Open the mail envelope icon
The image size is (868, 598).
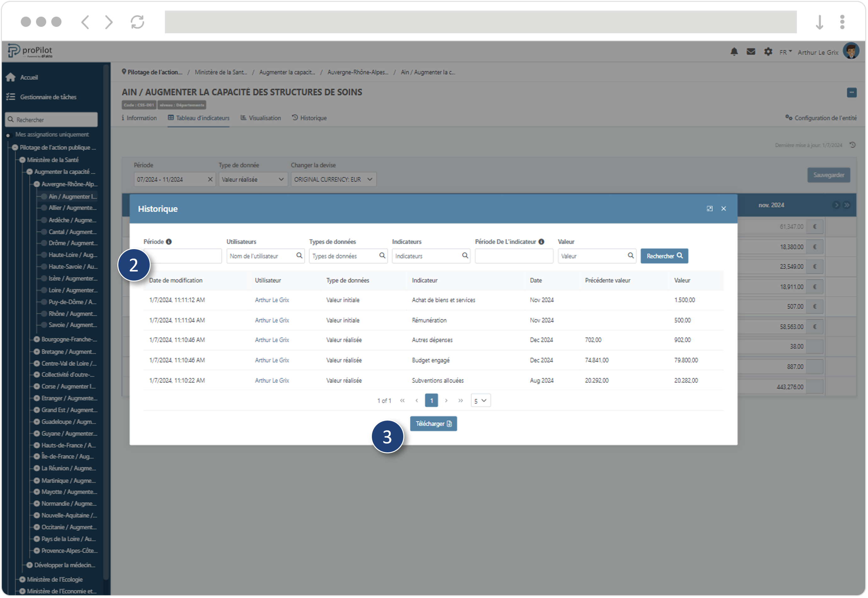751,52
